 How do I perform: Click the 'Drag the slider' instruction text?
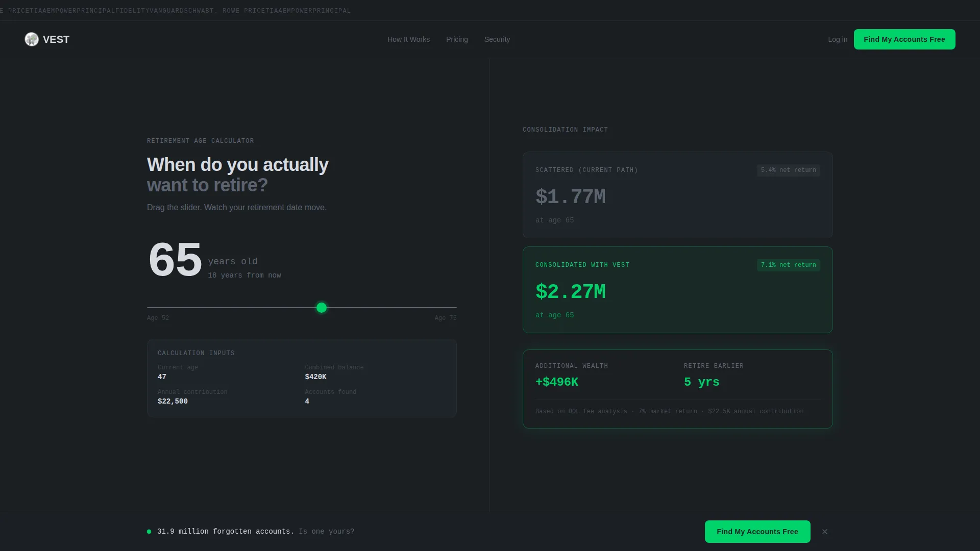pyautogui.click(x=237, y=208)
